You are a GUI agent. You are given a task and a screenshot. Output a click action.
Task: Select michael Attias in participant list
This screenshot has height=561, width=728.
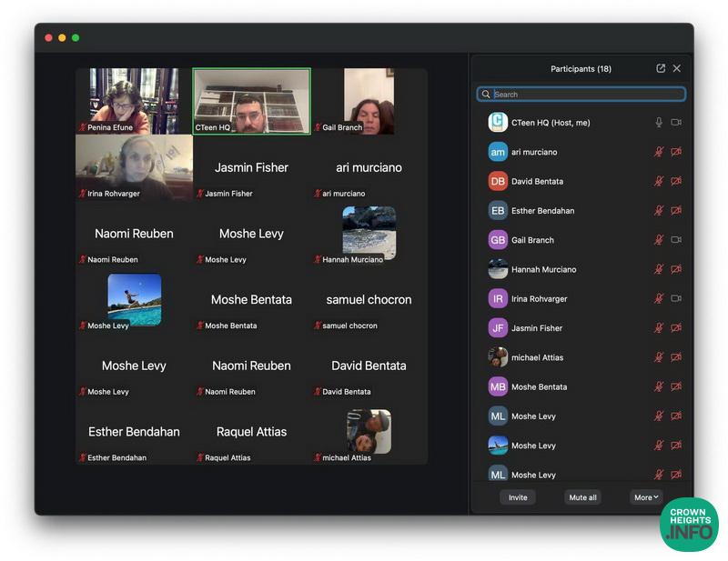point(537,357)
